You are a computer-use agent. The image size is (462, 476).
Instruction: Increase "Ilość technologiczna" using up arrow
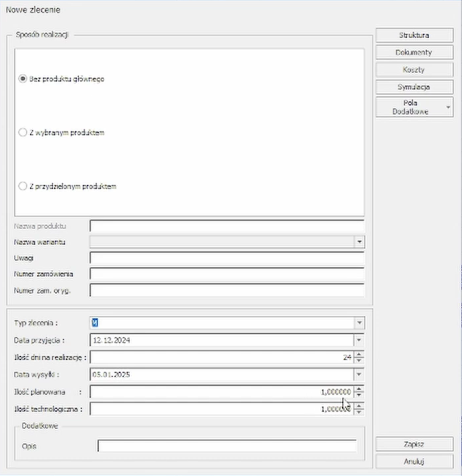359,406
